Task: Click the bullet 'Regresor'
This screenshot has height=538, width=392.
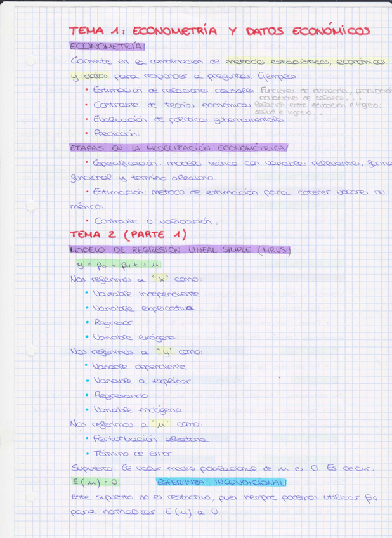Action: click(108, 322)
